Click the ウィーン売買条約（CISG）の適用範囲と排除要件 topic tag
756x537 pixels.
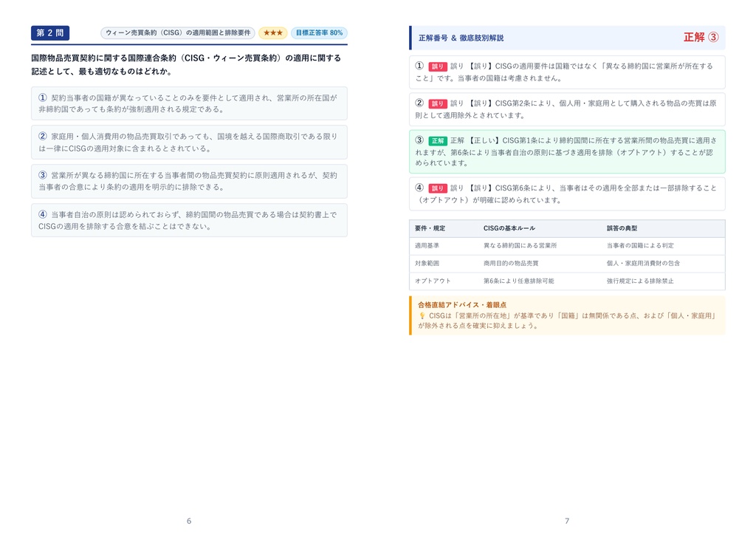pos(178,33)
